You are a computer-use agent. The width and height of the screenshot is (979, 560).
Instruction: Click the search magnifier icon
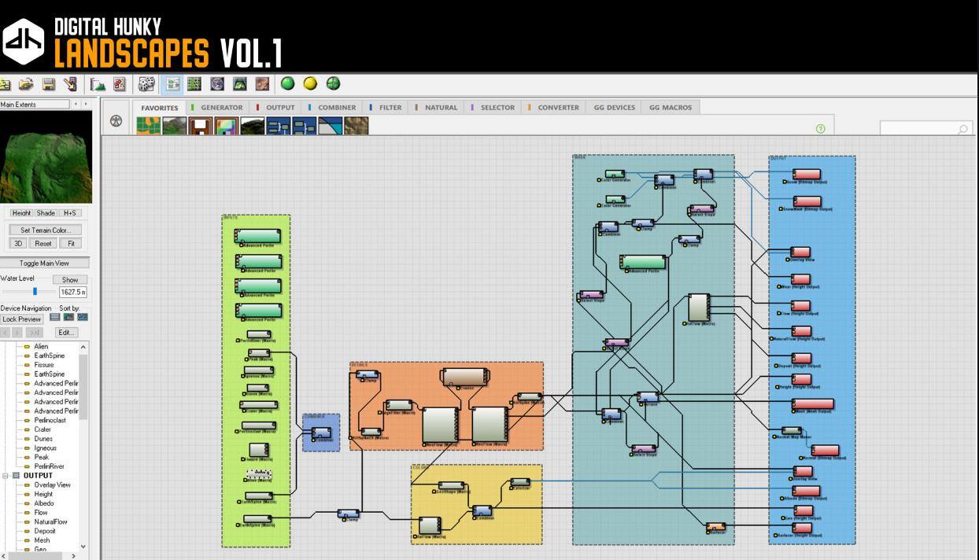(963, 128)
